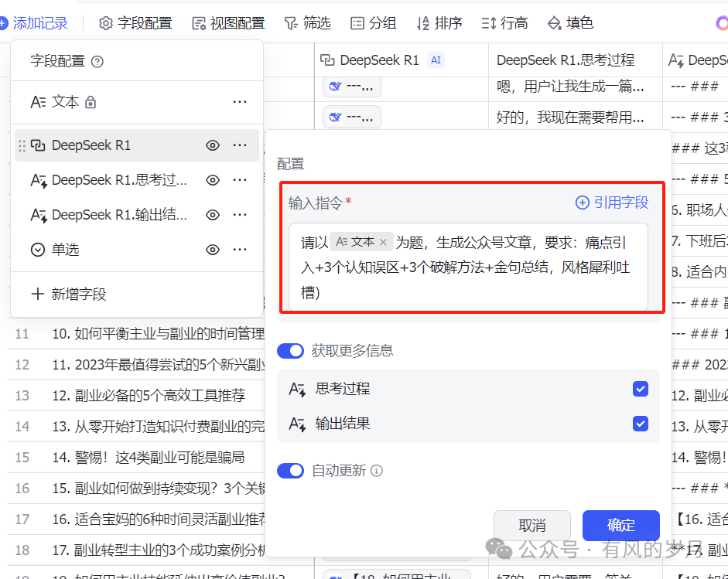Screen dimensions: 728x579
Task: Click the 单选 single-select type icon
Action: click(x=38, y=250)
